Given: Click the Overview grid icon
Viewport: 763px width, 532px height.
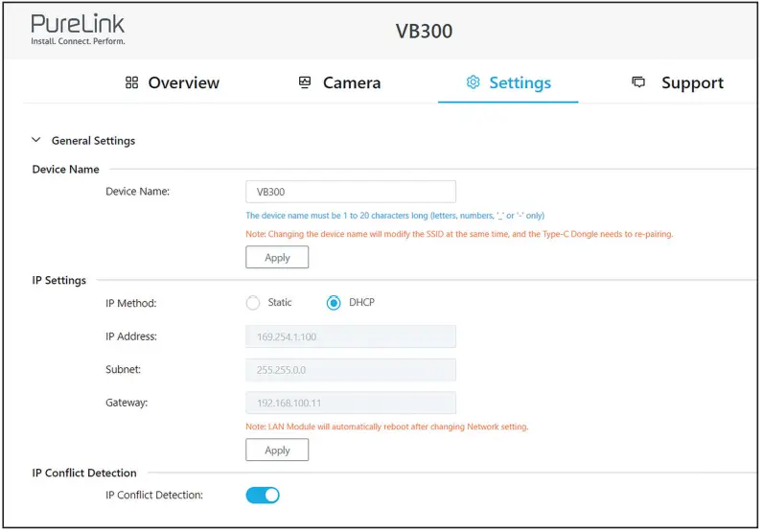Looking at the screenshot, I should point(132,83).
